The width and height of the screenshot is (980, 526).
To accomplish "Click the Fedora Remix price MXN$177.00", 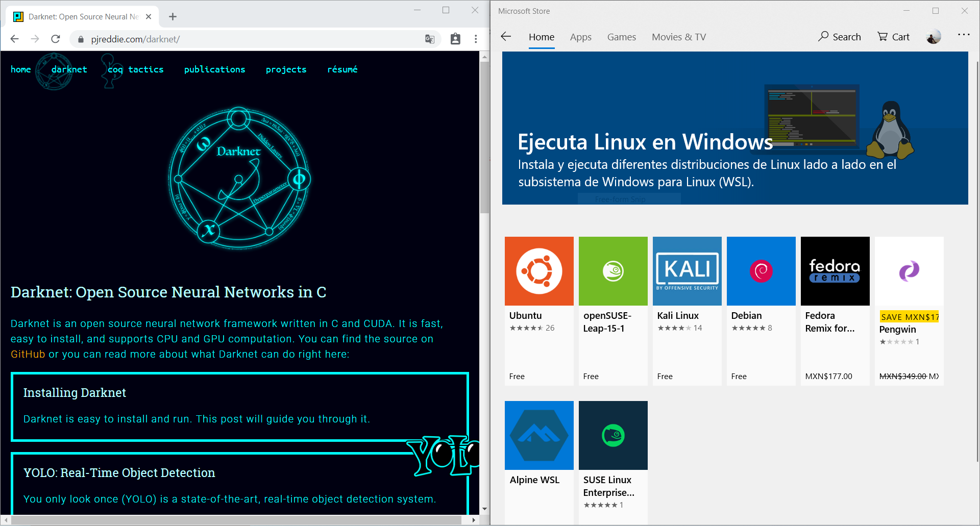I will coord(828,377).
